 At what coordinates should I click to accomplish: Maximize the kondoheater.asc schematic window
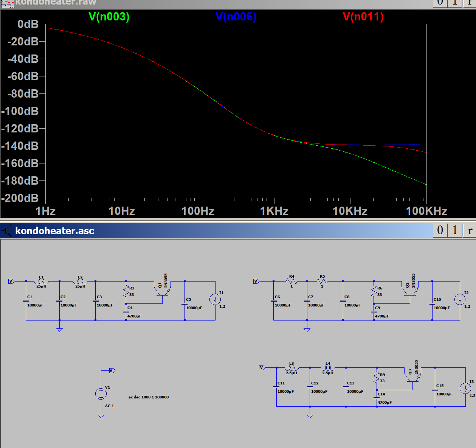(x=455, y=230)
